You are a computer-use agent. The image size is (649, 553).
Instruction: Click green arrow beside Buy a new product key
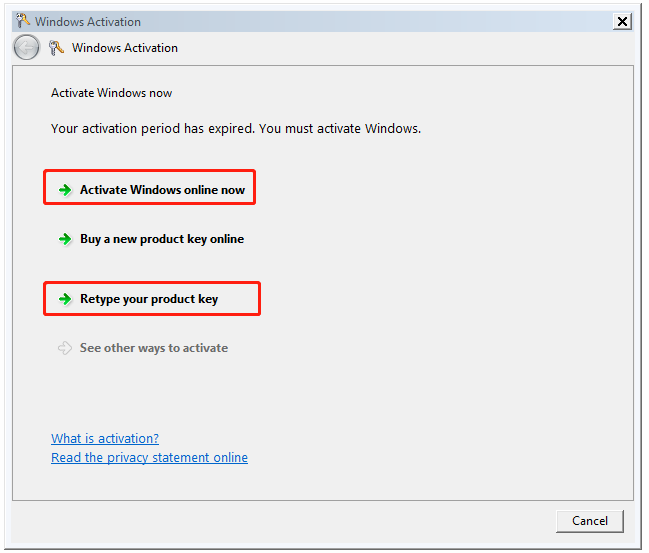pyautogui.click(x=65, y=239)
